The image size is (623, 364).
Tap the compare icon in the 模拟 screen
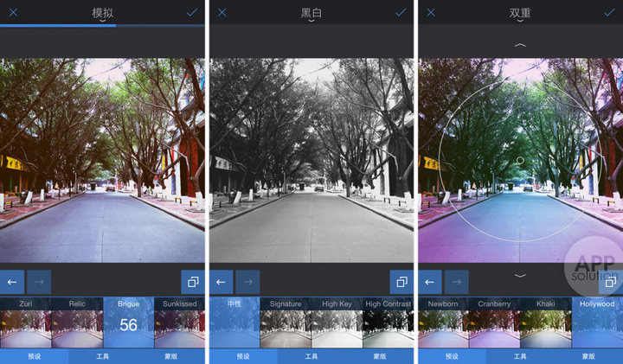coord(191,282)
